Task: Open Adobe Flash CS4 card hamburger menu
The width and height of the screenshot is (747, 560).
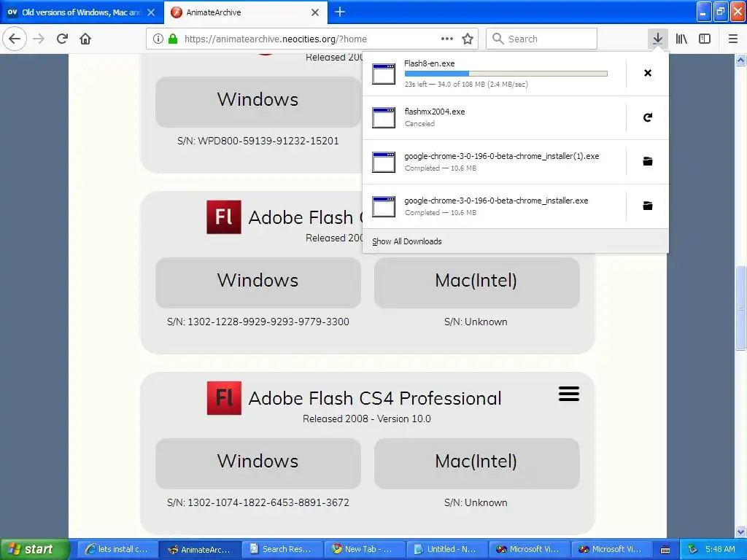Action: point(569,394)
